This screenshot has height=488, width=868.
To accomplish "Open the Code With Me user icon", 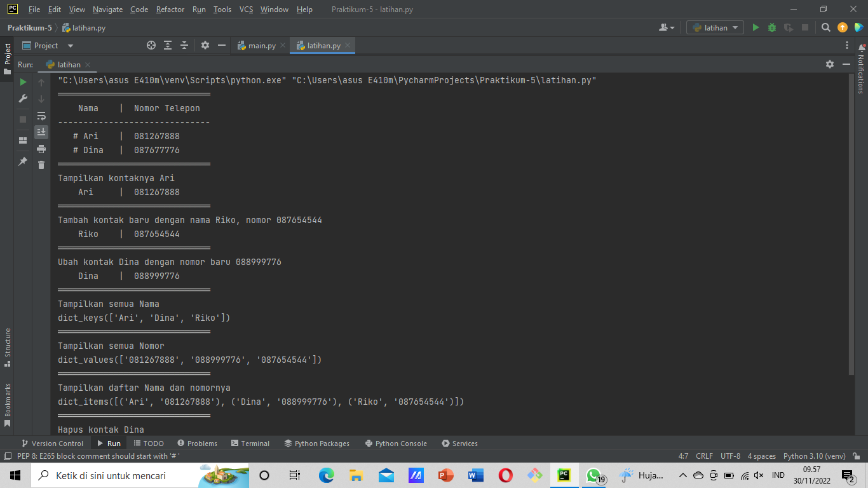I will point(667,27).
